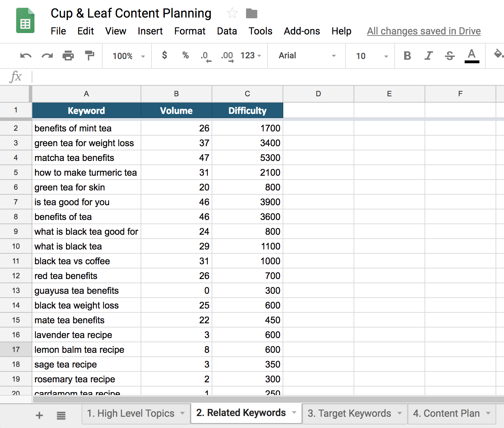Switch to the 3. Target Keywords tab

coord(349,414)
